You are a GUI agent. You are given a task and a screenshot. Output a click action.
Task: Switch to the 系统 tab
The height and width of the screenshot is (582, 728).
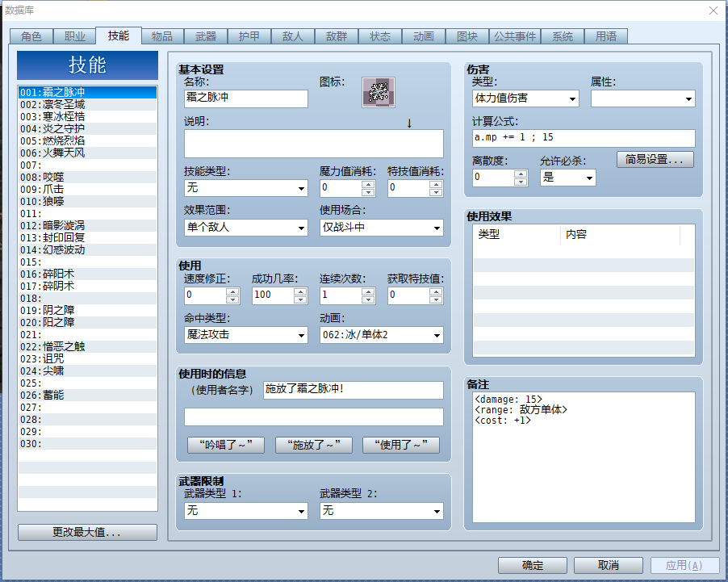tap(563, 36)
